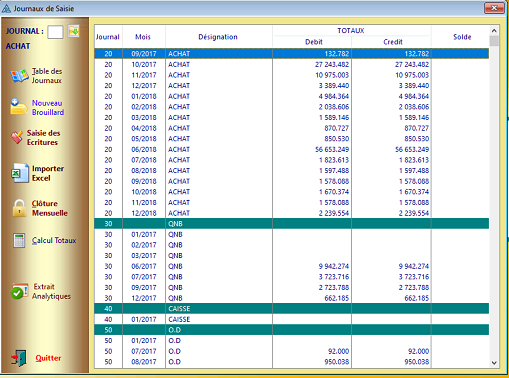The width and height of the screenshot is (509, 378).
Task: Click the Calcul Totaux calculator icon
Action: point(19,240)
